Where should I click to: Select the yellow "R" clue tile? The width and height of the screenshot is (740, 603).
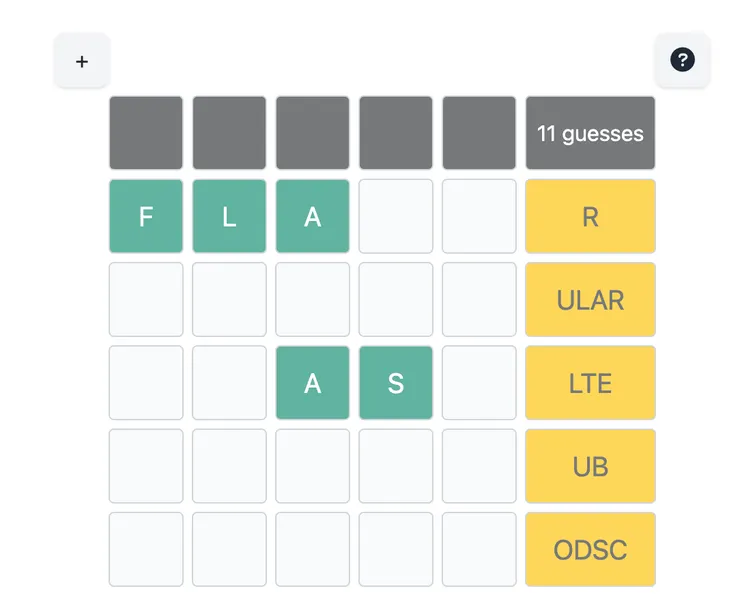pos(590,216)
